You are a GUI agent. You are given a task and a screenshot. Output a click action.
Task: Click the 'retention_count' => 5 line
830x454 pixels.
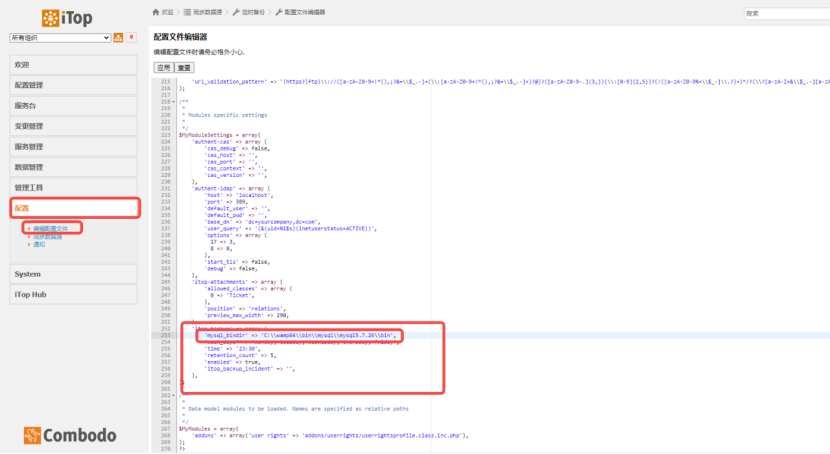click(241, 355)
